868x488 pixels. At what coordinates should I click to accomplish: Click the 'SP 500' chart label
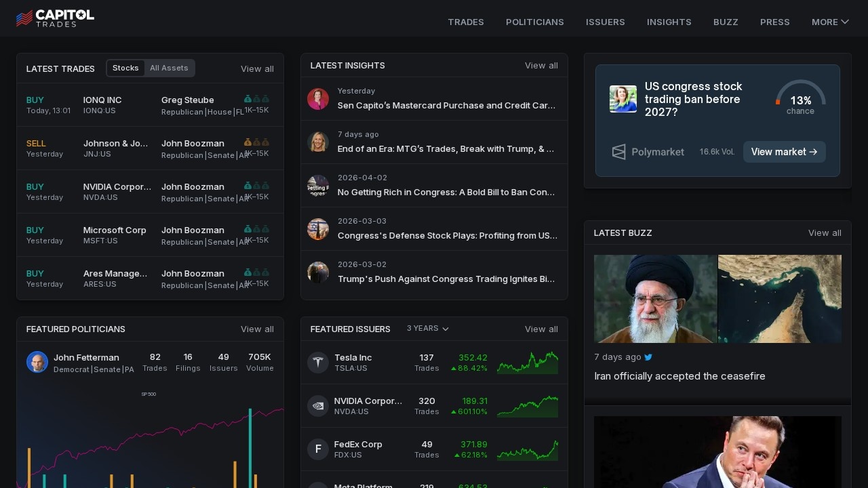tap(149, 394)
